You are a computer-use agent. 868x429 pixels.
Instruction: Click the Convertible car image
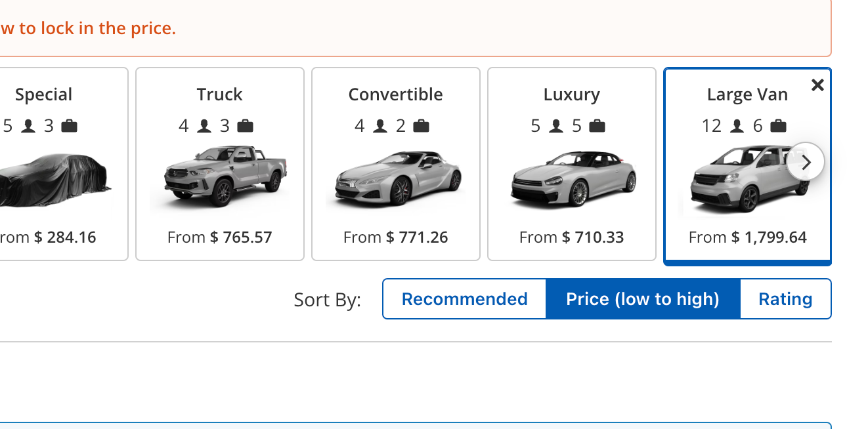[396, 178]
